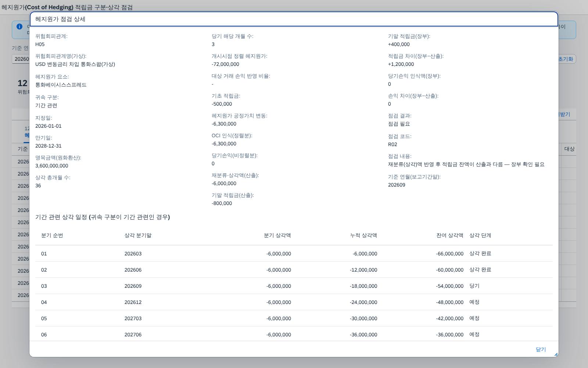Click the 잔여 상각액 column header
The height and width of the screenshot is (368, 588).
[450, 235]
